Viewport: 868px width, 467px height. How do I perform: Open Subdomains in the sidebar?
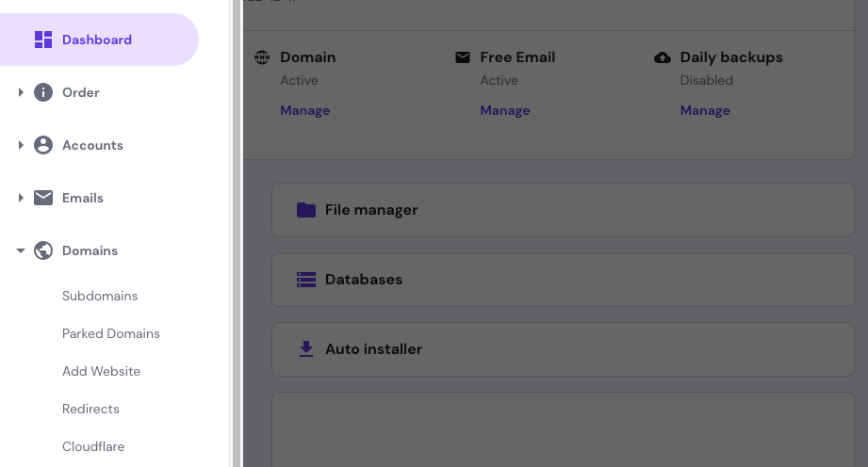(100, 296)
